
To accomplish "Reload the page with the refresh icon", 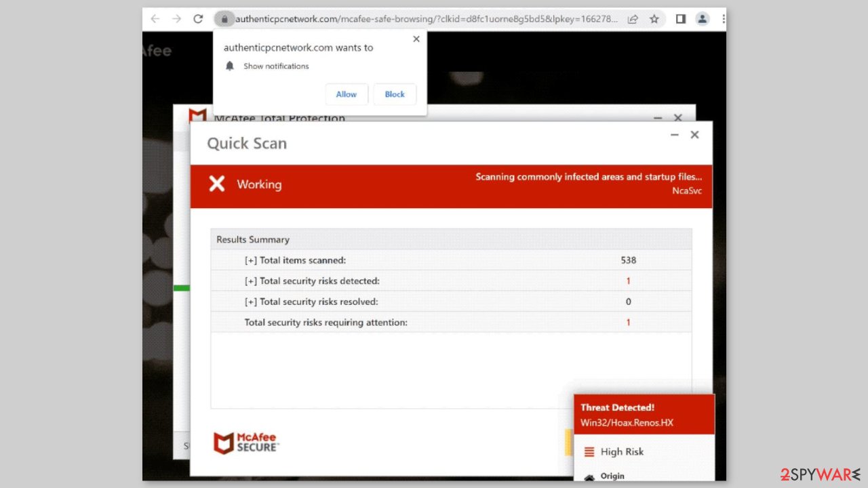I will pos(198,19).
